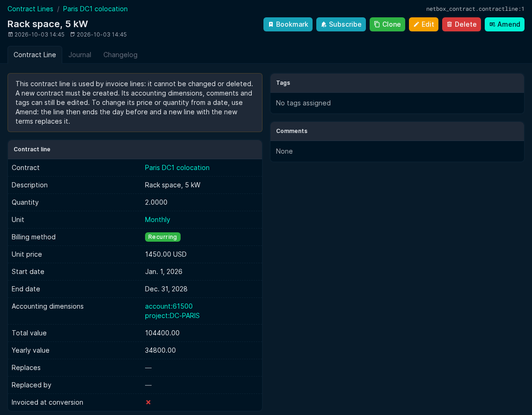Click the Comments value "None"

pyautogui.click(x=284, y=151)
